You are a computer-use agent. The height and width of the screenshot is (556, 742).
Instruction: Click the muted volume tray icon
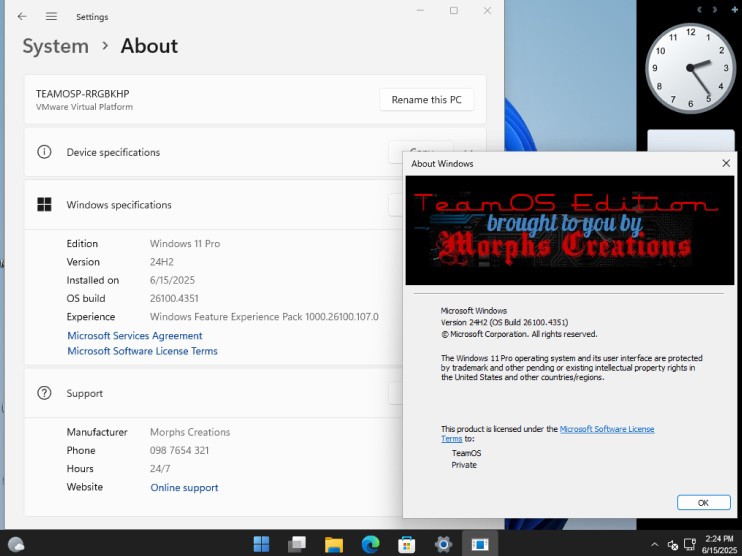(x=672, y=546)
